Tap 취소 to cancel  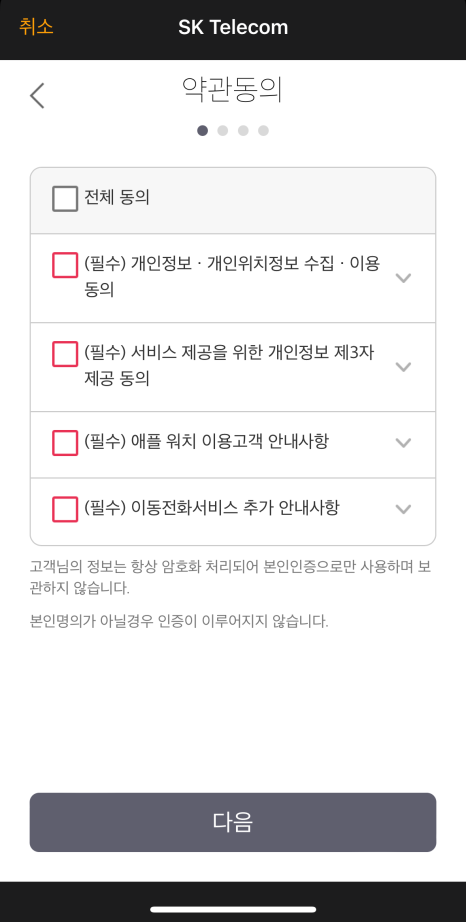click(x=36, y=27)
